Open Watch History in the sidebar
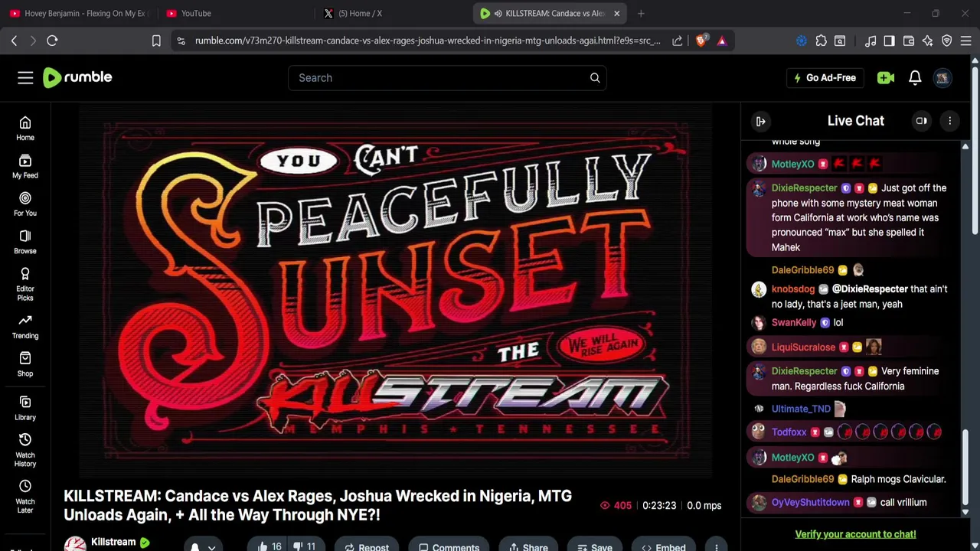 point(25,449)
